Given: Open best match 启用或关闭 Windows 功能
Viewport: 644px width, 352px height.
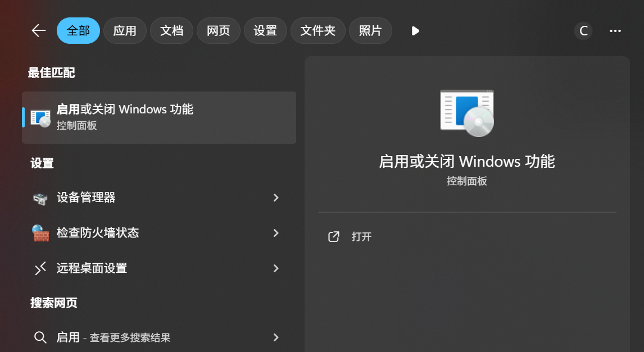Looking at the screenshot, I should [159, 117].
